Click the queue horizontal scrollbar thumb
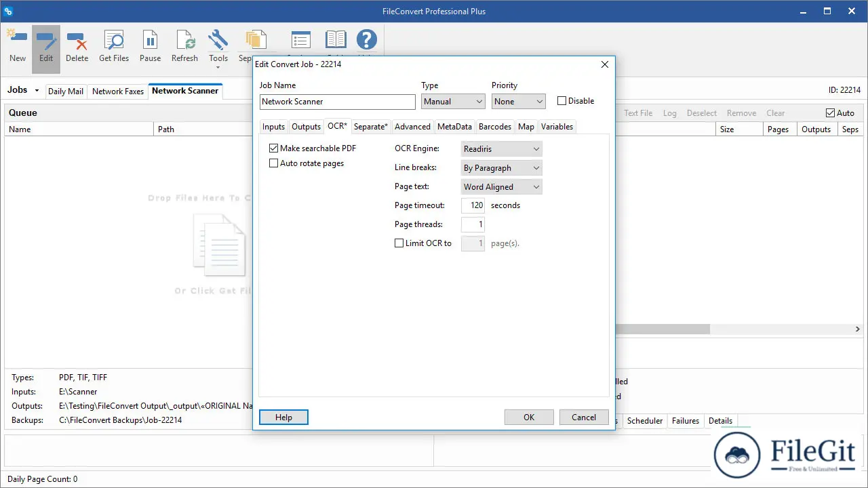This screenshot has width=868, height=488. pyautogui.click(x=663, y=329)
